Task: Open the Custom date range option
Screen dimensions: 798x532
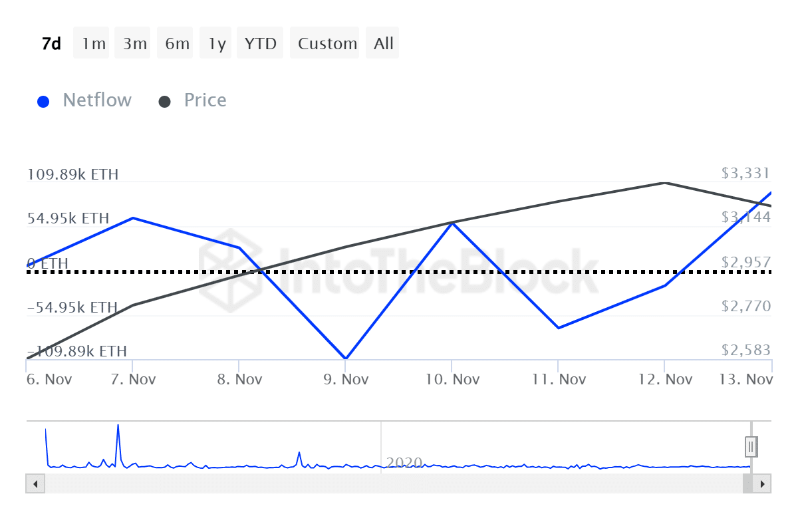Action: point(325,43)
